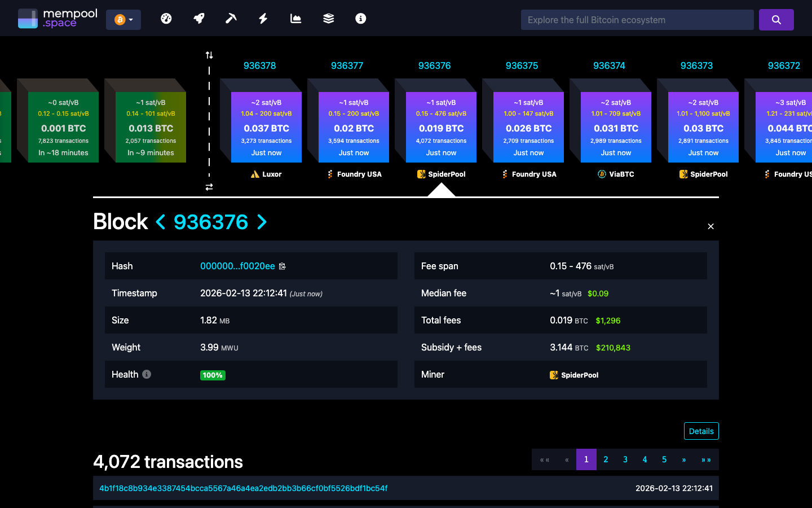This screenshot has width=812, height=508.
Task: Click the Bitcoin ecosystem search field
Action: (637, 19)
